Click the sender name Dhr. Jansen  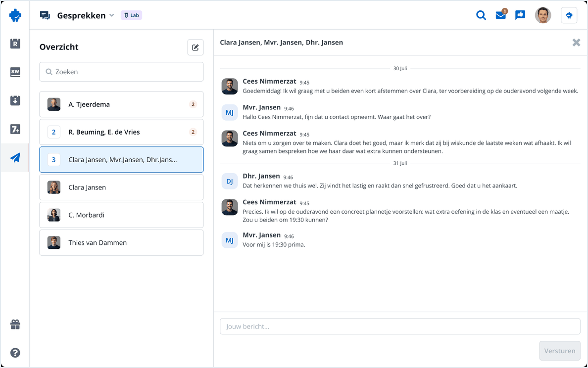pyautogui.click(x=261, y=176)
